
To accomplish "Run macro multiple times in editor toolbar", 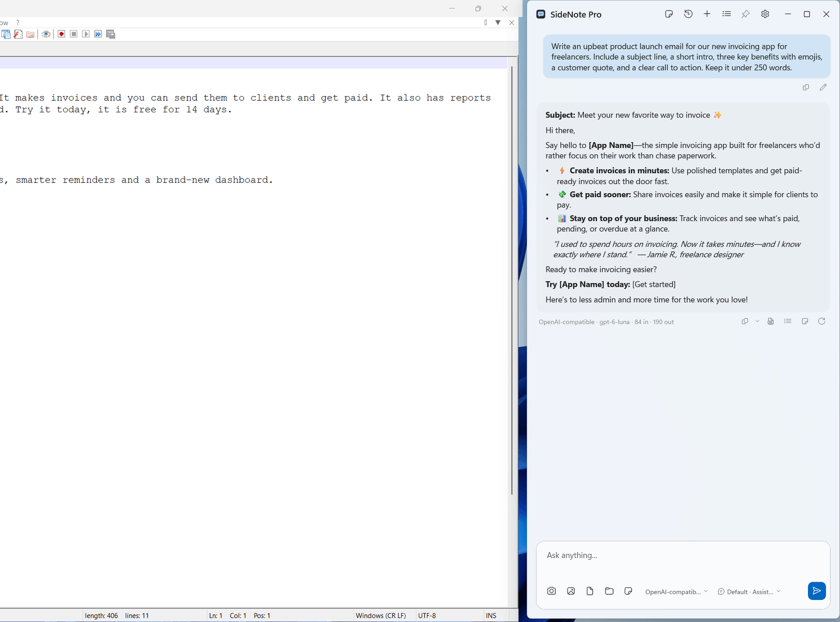I will pos(98,34).
